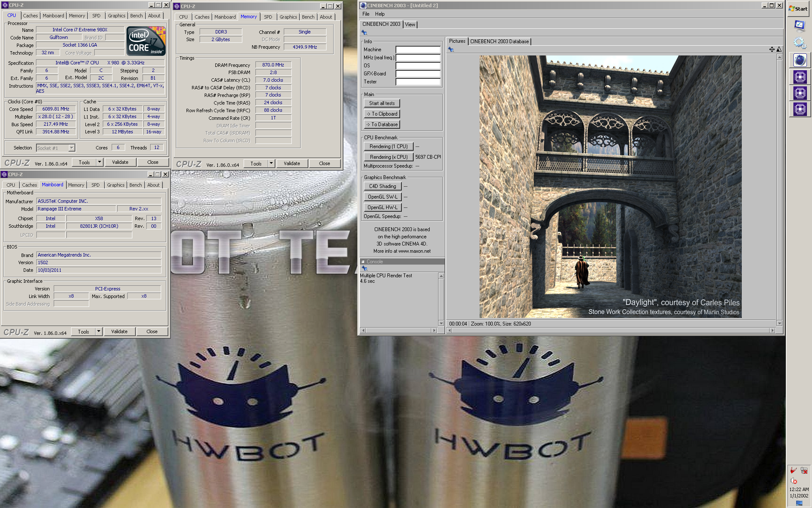Open the File menu in CINEBENCH
Viewport: 812px width, 508px height.
tap(366, 14)
